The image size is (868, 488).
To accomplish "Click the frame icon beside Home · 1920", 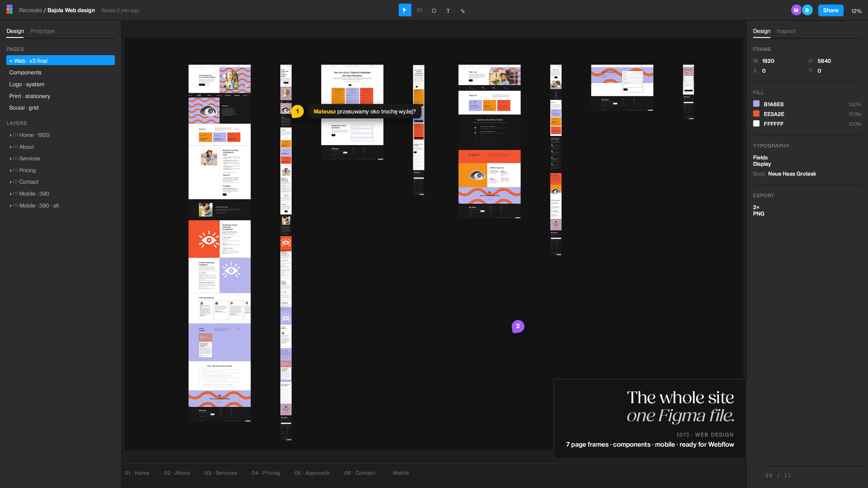I will click(16, 135).
